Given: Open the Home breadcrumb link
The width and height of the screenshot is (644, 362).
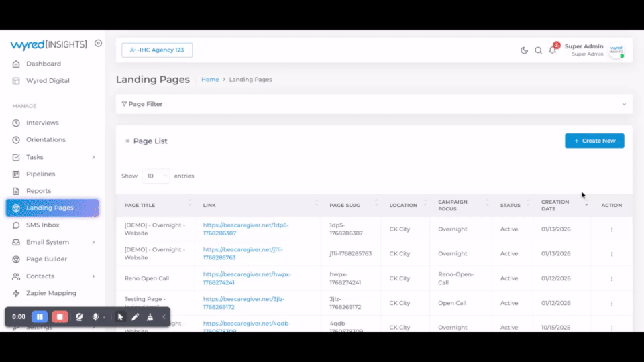Looking at the screenshot, I should point(210,80).
